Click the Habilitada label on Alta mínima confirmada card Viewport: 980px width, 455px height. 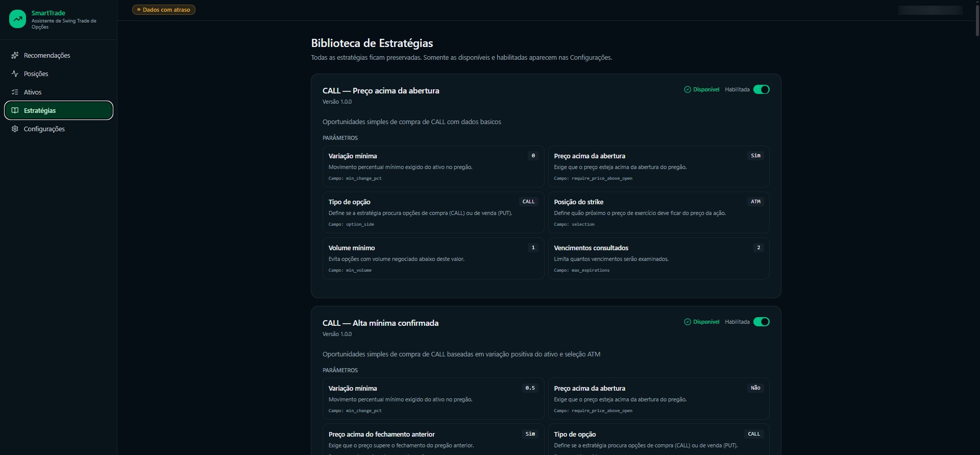[737, 322]
